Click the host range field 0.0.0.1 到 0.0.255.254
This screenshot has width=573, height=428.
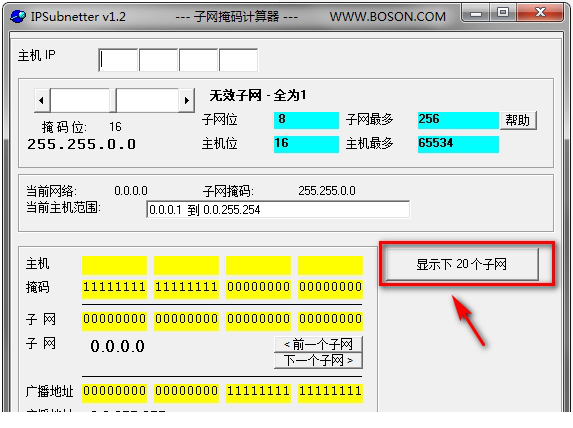coord(278,209)
